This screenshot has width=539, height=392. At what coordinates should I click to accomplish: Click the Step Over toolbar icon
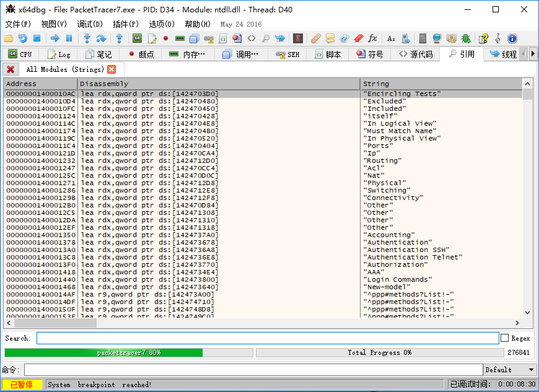pos(101,38)
